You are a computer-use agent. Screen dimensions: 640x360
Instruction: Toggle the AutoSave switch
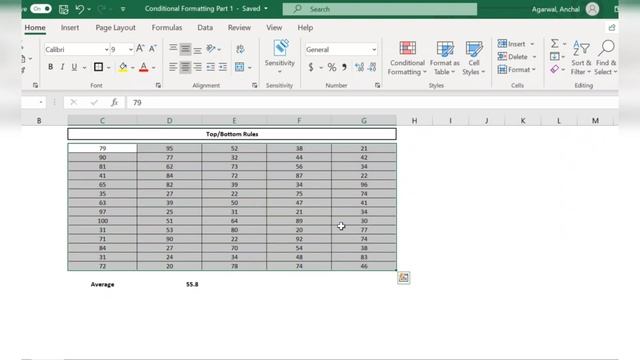click(x=40, y=9)
